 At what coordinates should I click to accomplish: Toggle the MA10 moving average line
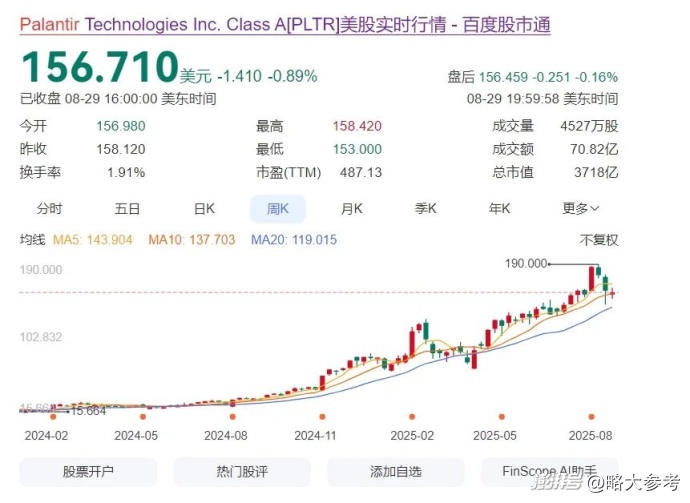[182, 240]
